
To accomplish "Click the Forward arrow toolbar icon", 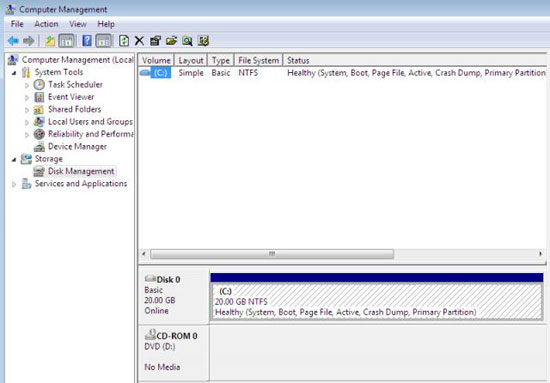I will 28,41.
